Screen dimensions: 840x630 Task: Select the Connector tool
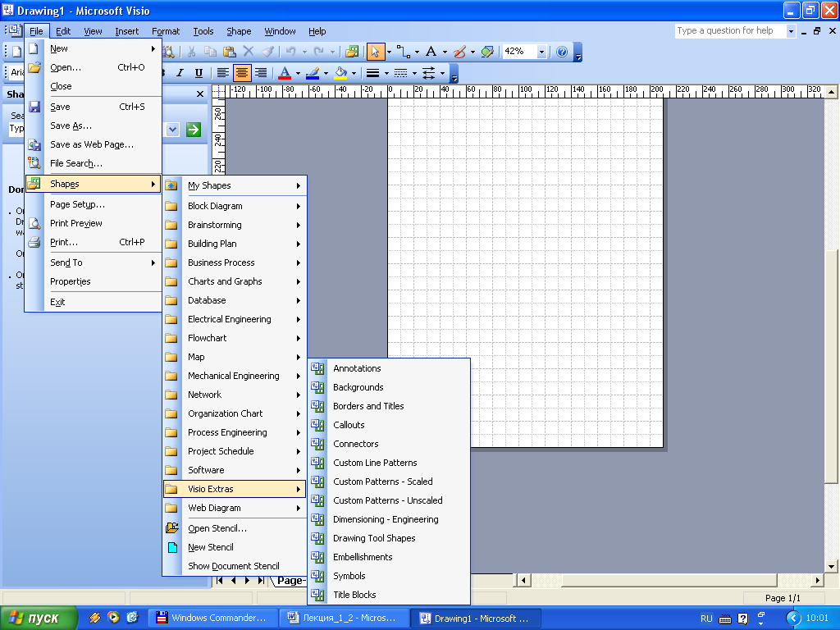[403, 52]
